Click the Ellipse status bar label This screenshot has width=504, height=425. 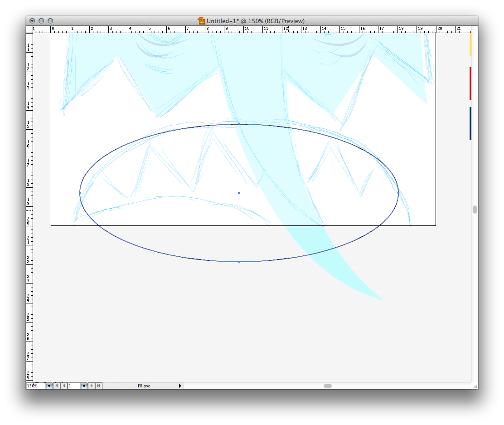point(144,386)
